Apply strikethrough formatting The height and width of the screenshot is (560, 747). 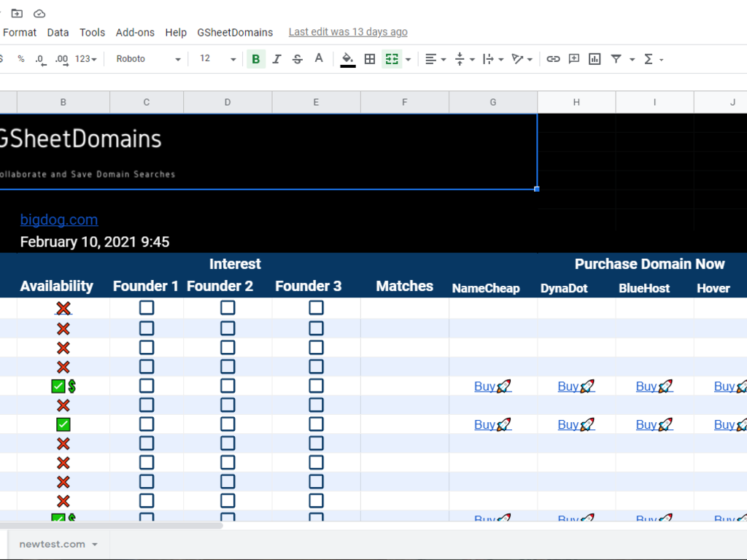[x=298, y=59]
